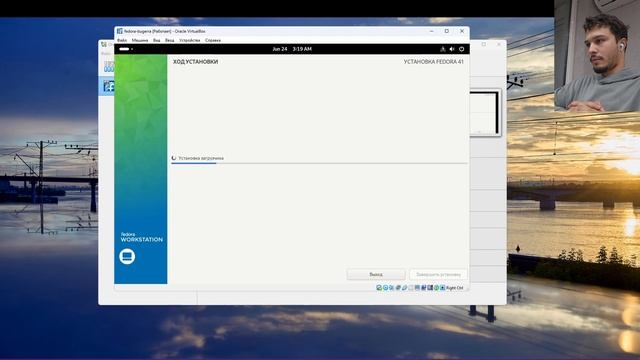This screenshot has width=640, height=360.
Task: Click the VirtualBox icon in VM window title
Action: point(120,31)
